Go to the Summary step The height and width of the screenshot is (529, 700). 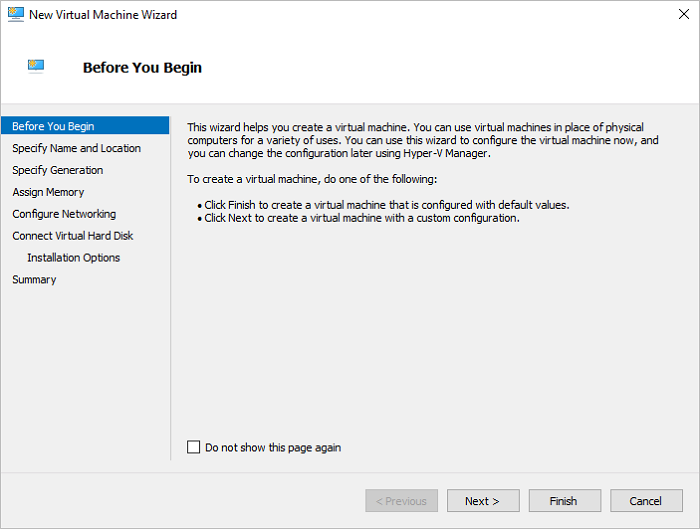[x=34, y=280]
